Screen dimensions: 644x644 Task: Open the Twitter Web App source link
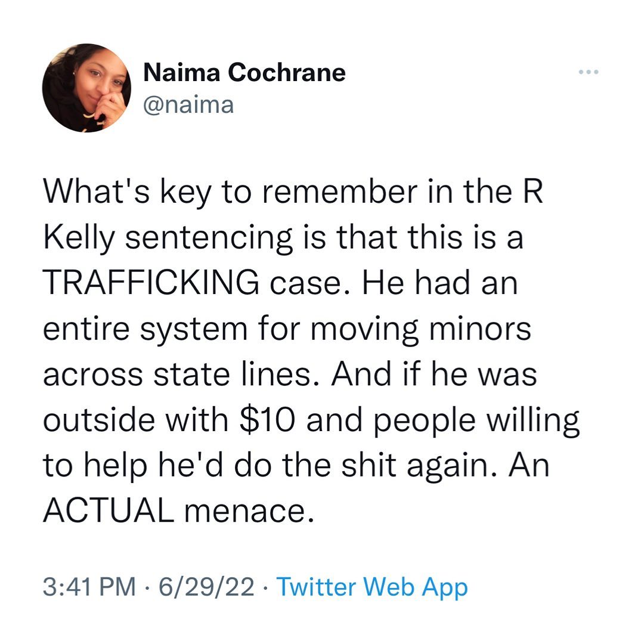372,587
